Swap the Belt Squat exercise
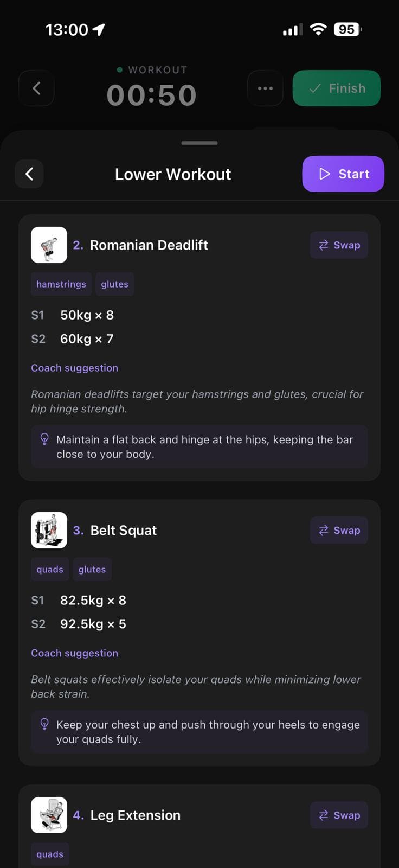Image resolution: width=399 pixels, height=868 pixels. [339, 530]
